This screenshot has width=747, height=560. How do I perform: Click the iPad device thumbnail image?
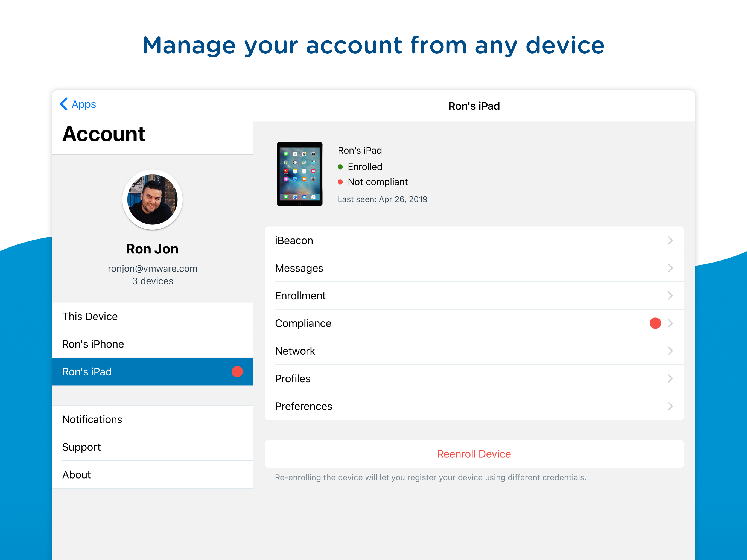click(299, 174)
